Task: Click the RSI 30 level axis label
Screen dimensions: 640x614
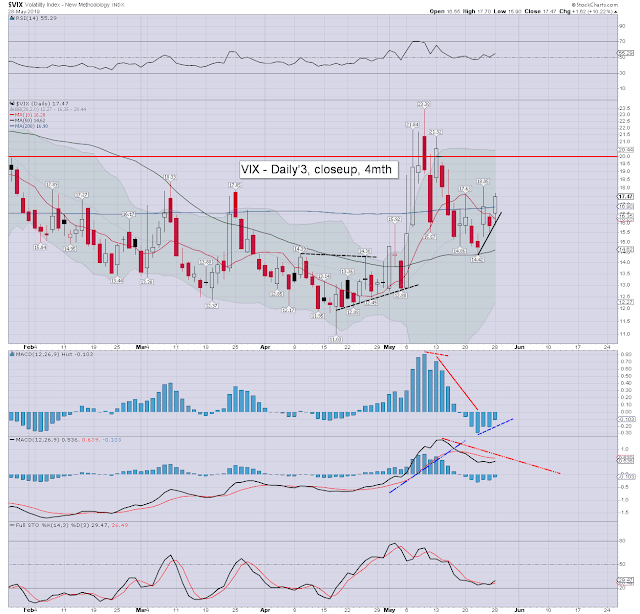Action: click(x=622, y=73)
